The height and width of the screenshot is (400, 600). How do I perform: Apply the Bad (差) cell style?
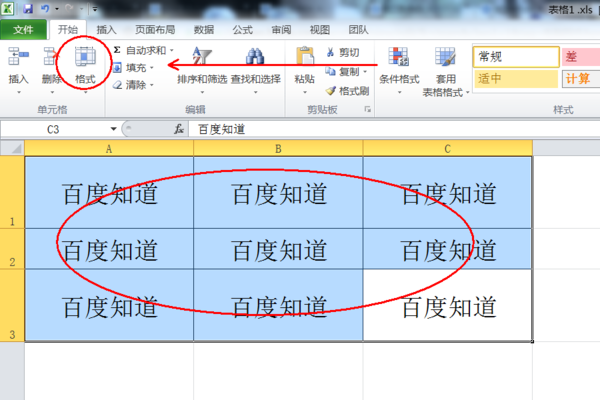581,57
